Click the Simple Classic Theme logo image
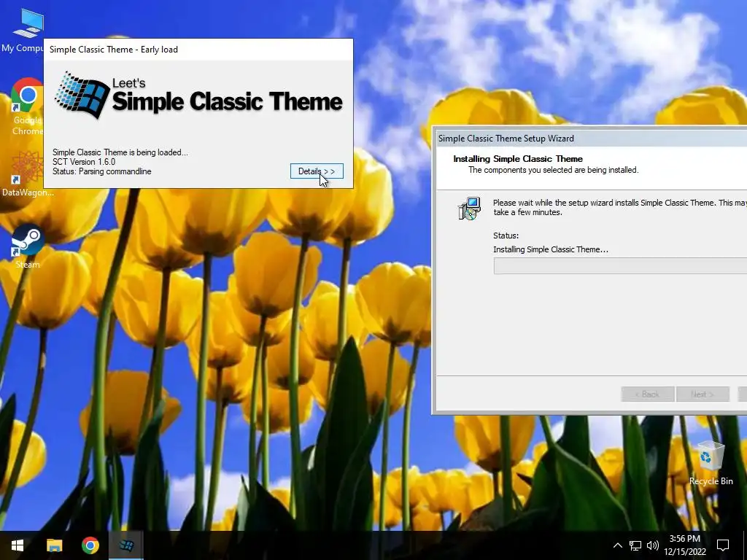Screen dimensions: 747x560 [x=198, y=96]
